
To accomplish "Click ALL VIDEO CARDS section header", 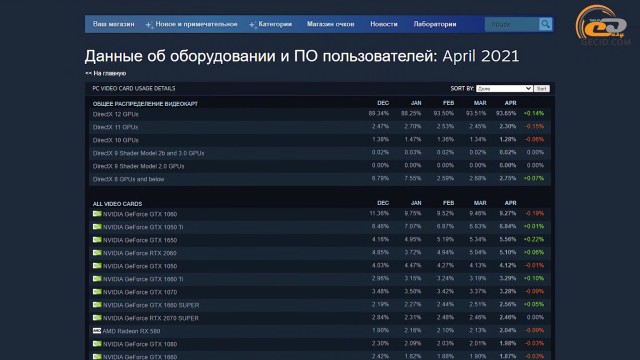I will tap(118, 204).
